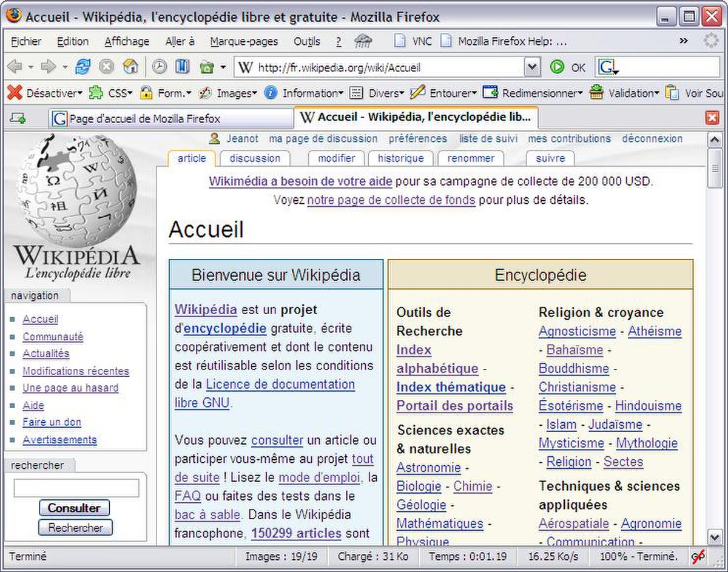728x572 pixels.
Task: Open the ? help menu
Action: [339, 41]
